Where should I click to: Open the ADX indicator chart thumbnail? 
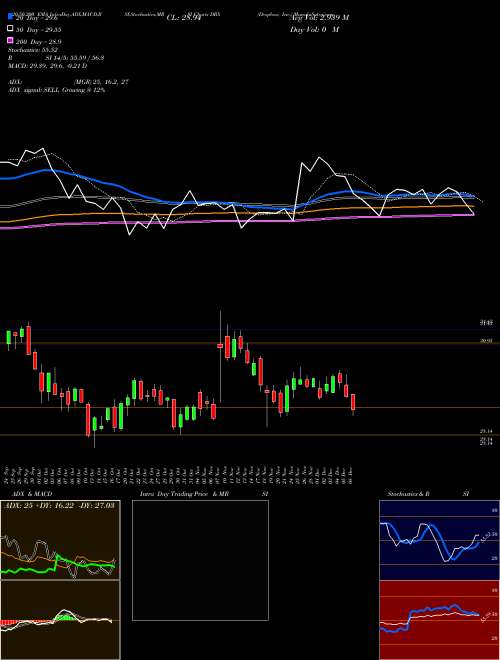coord(60,540)
